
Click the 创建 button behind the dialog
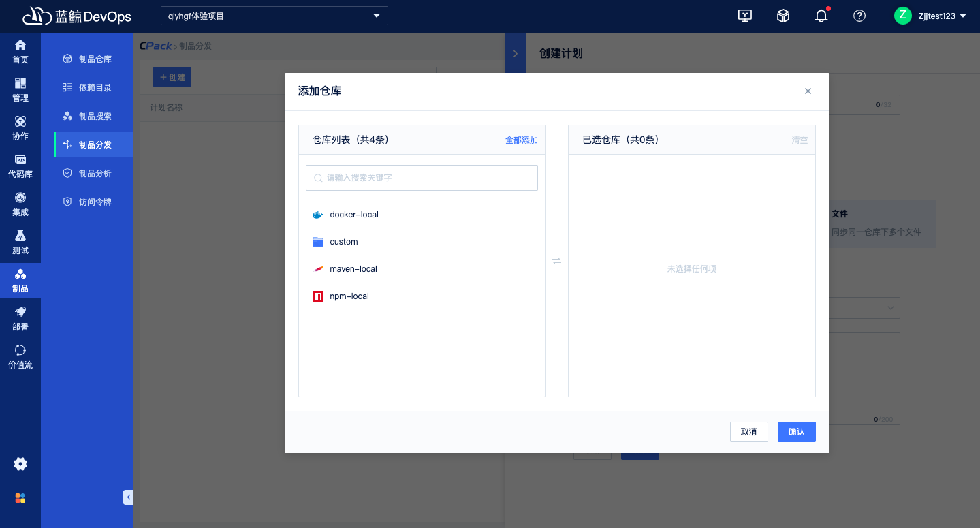coord(172,77)
